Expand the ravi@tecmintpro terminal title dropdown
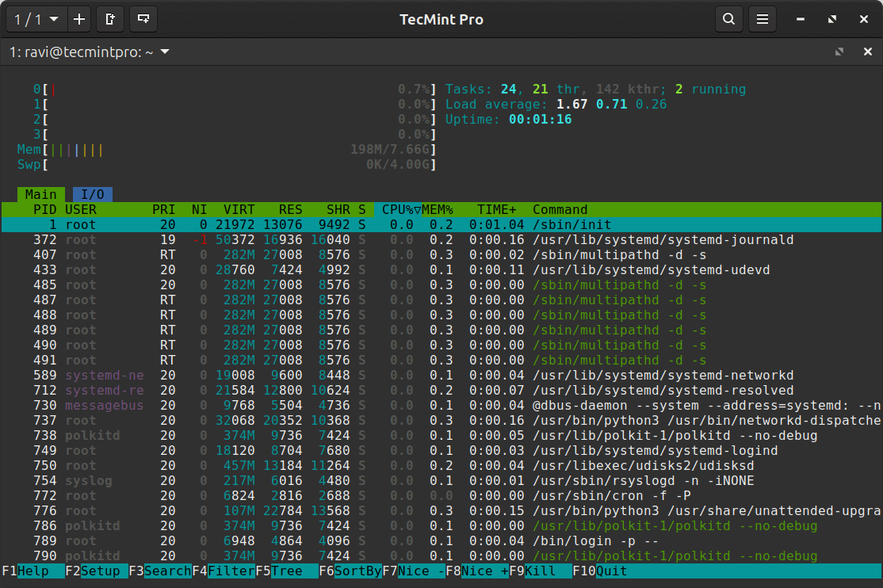Viewport: 883px width, 588px height. [x=165, y=52]
